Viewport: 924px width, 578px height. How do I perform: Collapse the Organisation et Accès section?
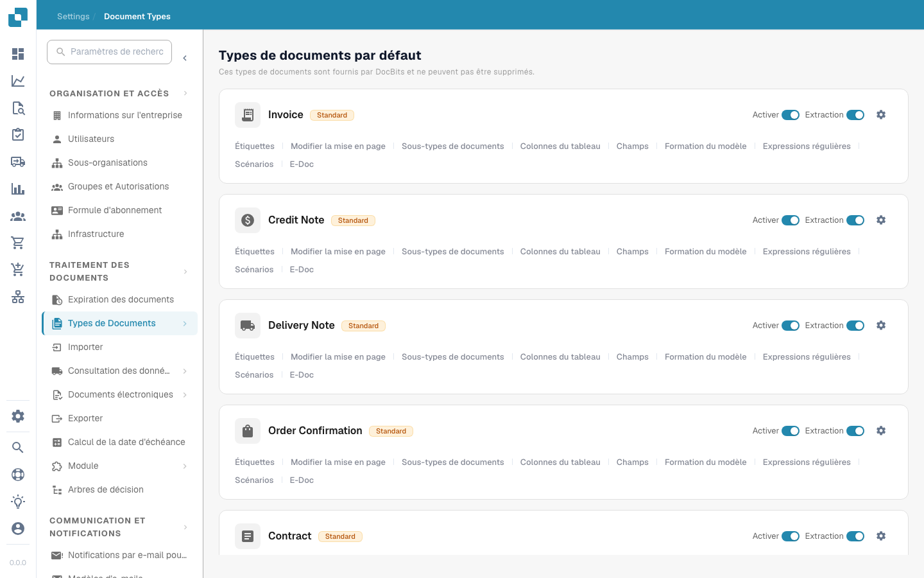(x=185, y=93)
